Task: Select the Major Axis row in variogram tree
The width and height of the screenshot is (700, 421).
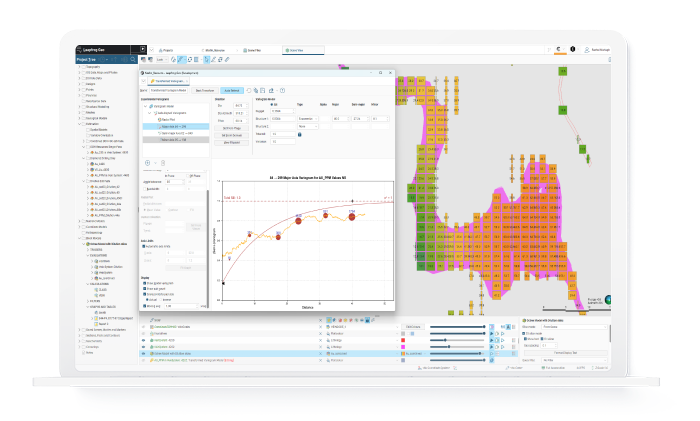Action: pyautogui.click(x=176, y=127)
